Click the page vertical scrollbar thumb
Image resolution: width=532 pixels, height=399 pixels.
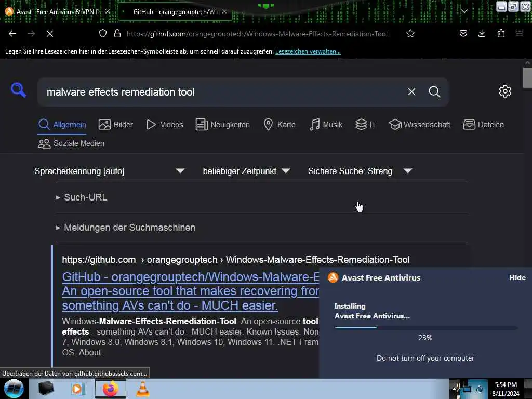tap(527, 77)
